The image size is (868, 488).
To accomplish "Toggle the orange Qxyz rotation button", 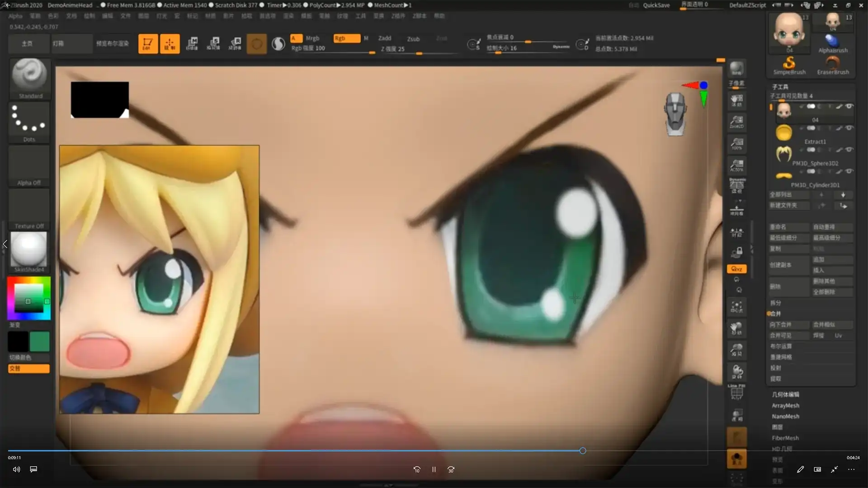I will tap(736, 269).
